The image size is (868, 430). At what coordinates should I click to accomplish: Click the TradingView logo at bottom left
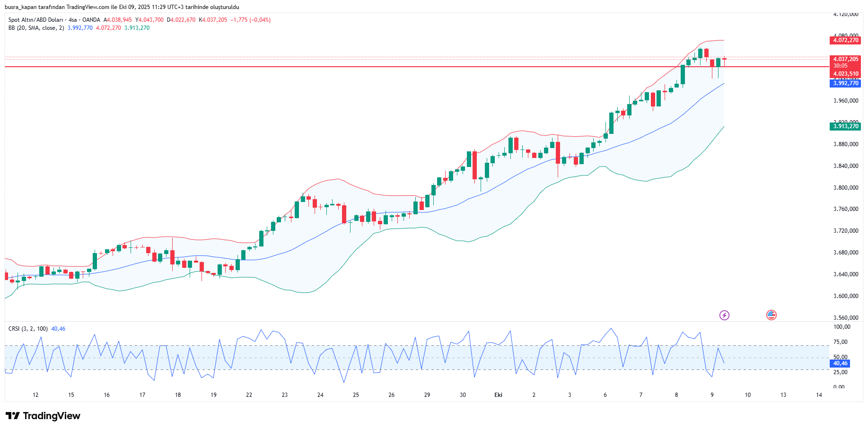pos(43,416)
